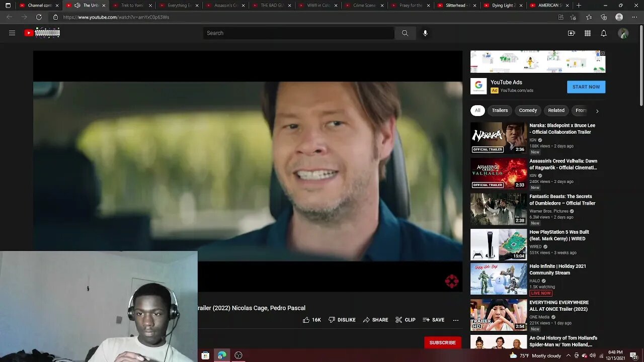Show more filter chips with the arrow
This screenshot has height=362, width=644.
click(597, 111)
